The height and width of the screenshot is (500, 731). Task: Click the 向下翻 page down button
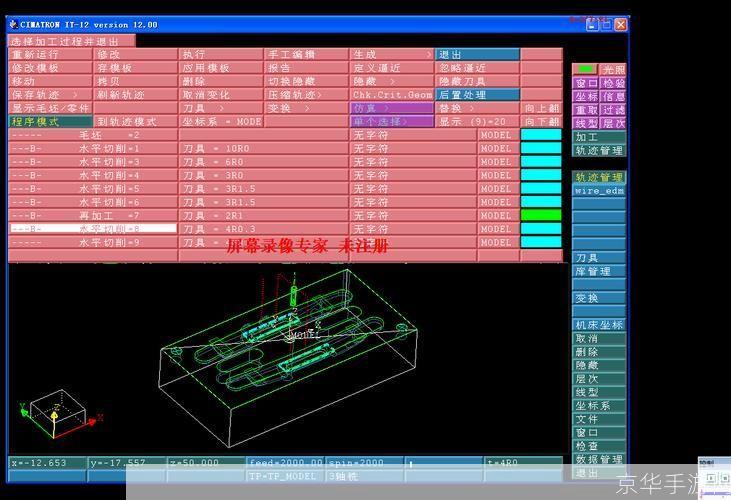click(541, 122)
